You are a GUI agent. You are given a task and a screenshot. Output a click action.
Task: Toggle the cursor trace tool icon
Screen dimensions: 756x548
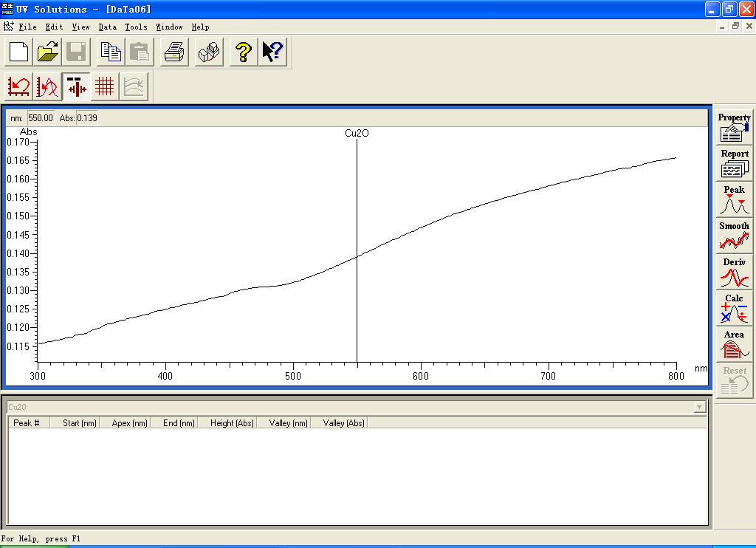pos(76,87)
